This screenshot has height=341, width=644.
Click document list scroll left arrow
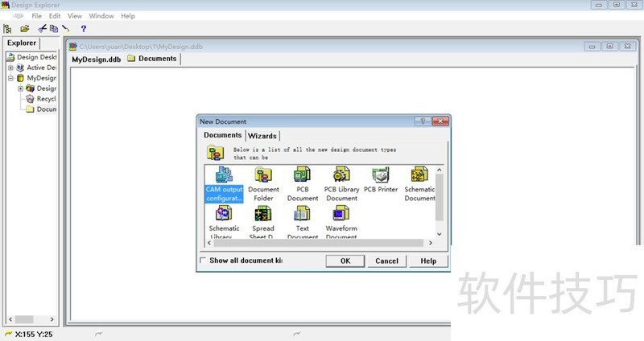(x=209, y=243)
